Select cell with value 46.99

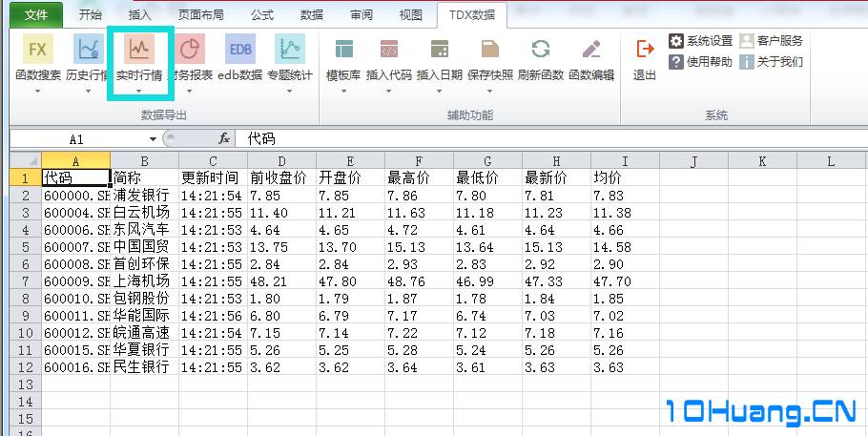[487, 280]
